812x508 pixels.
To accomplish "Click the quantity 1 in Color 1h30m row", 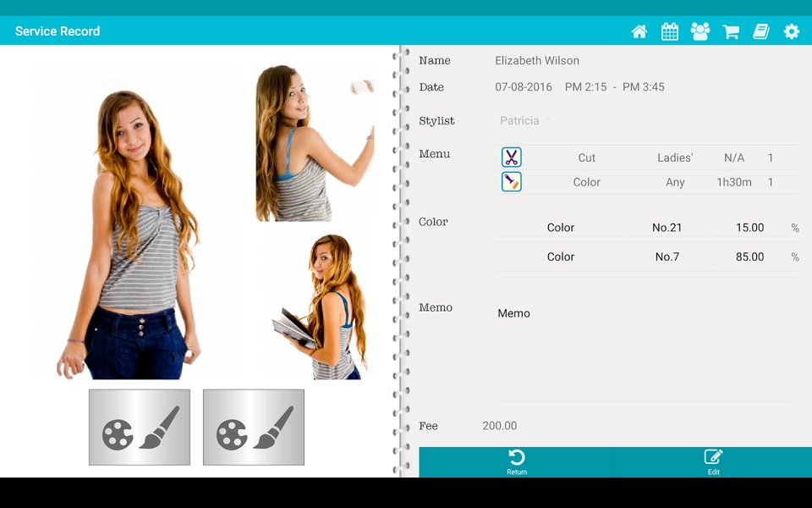I will (x=771, y=183).
